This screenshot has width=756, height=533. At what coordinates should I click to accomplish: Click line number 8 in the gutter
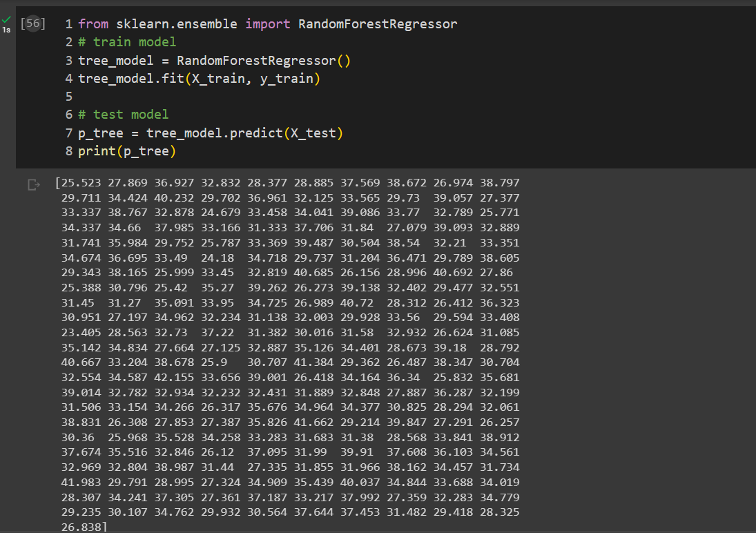(69, 151)
